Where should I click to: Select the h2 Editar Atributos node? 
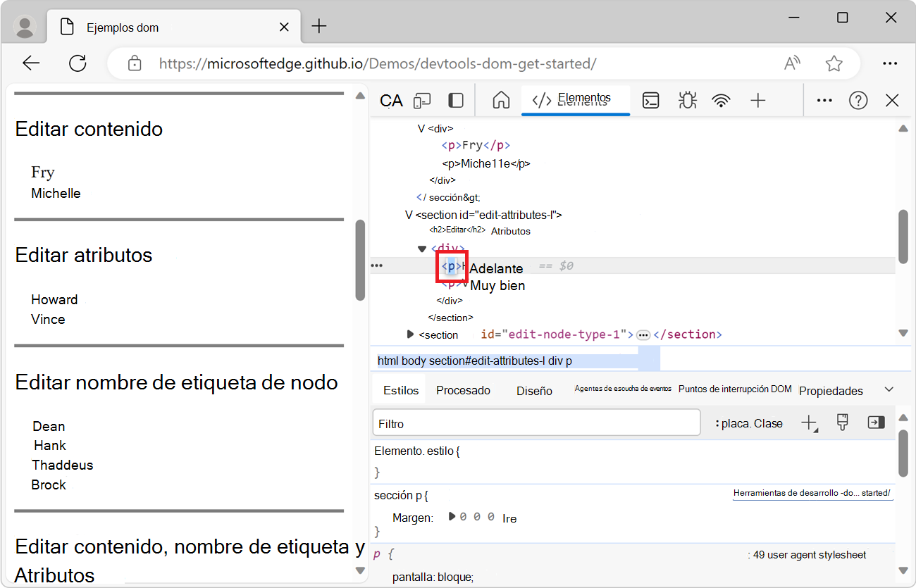pyautogui.click(x=480, y=230)
